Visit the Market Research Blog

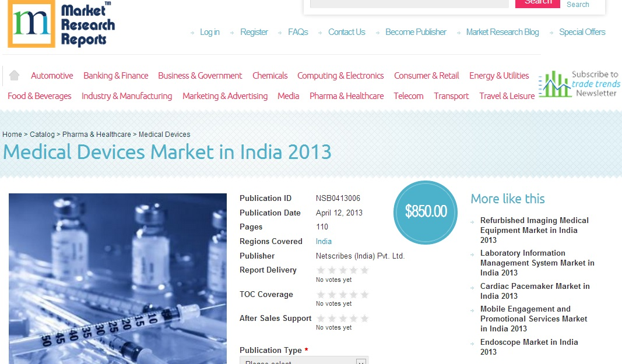(x=502, y=32)
